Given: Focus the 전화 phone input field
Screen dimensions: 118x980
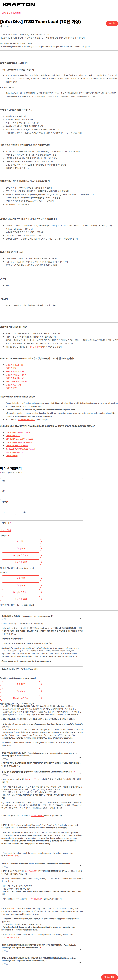Looking at the screenshot, I should point(52,514).
